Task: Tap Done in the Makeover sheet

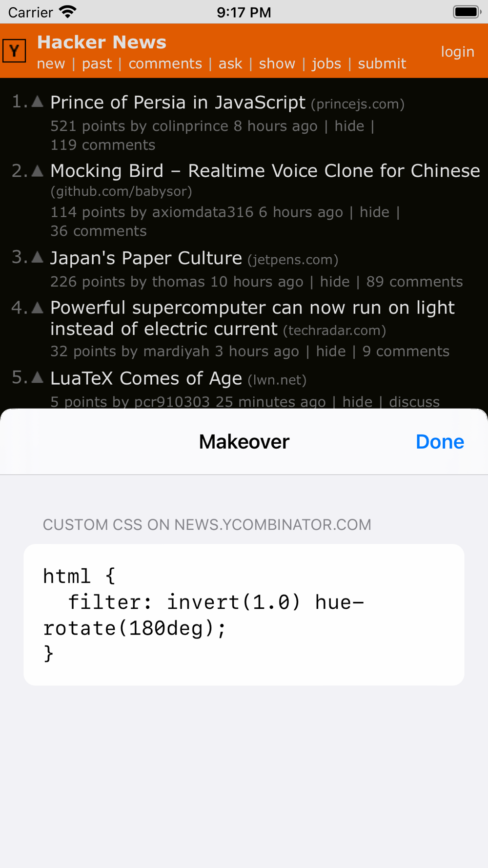Action: click(440, 441)
